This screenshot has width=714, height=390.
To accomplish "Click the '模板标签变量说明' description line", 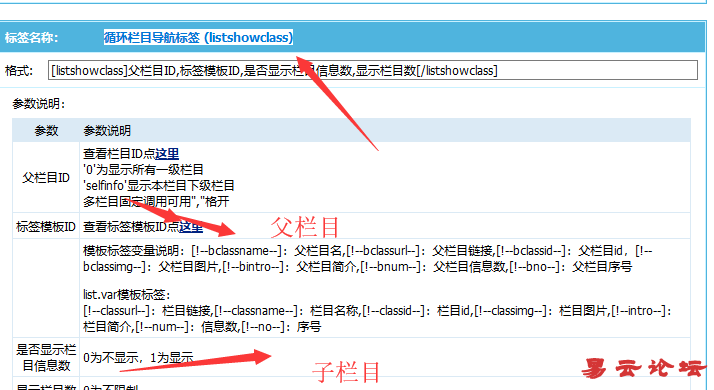I will tap(368, 251).
